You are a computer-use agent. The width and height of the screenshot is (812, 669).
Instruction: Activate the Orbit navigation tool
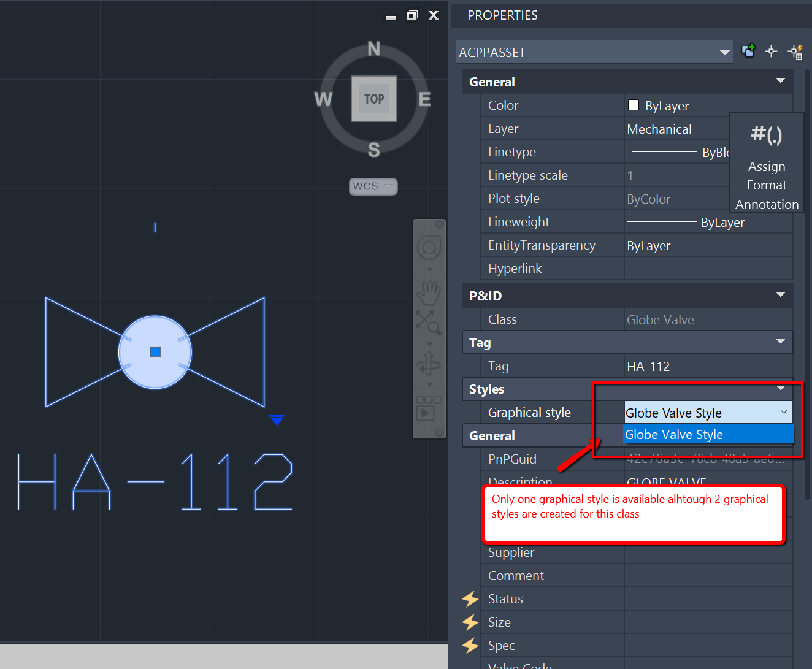coord(429,364)
